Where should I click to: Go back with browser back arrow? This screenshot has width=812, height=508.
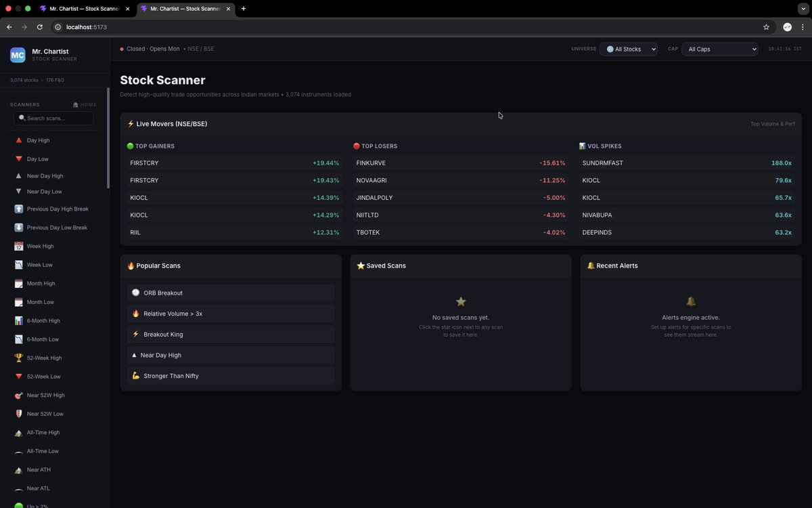pos(9,27)
